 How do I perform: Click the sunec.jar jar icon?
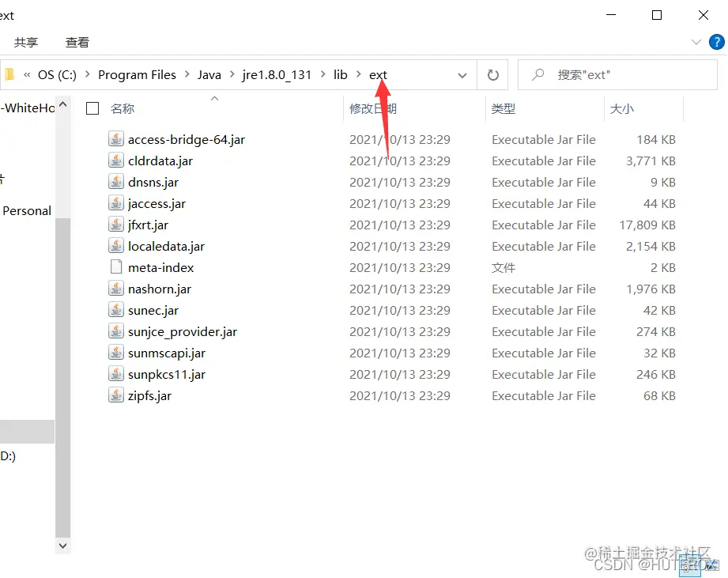coord(116,310)
